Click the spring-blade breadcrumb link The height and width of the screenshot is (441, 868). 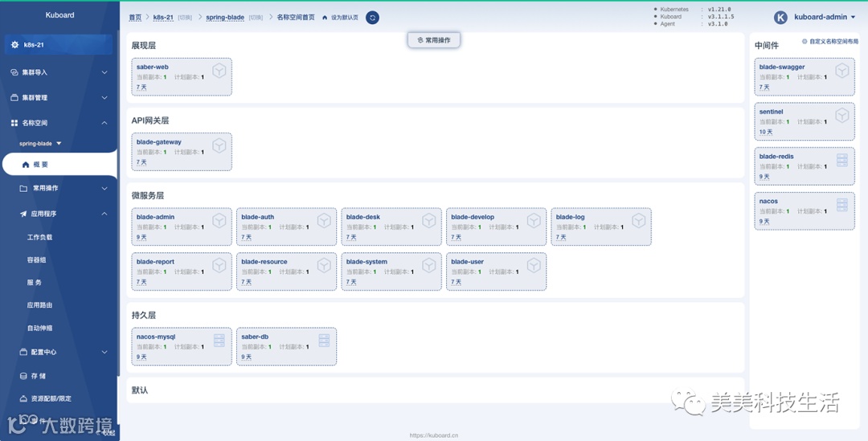(x=225, y=18)
